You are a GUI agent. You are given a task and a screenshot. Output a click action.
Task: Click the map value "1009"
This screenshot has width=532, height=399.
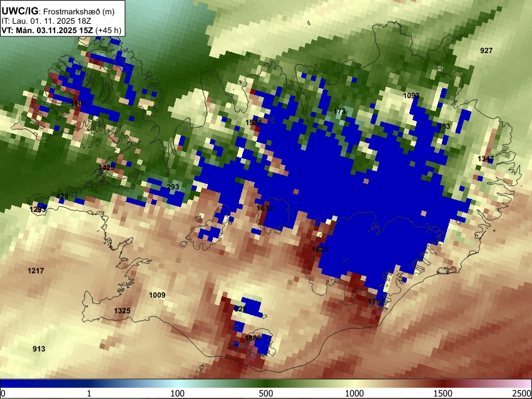[157, 295]
